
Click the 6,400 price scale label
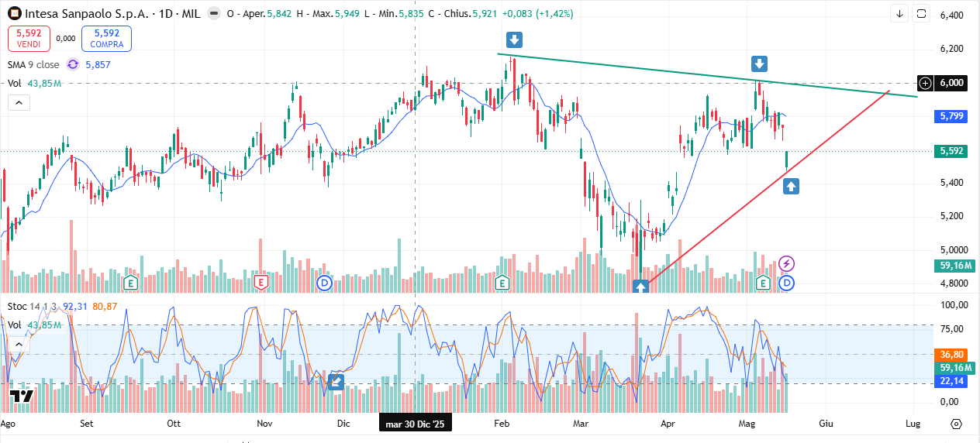click(x=951, y=15)
